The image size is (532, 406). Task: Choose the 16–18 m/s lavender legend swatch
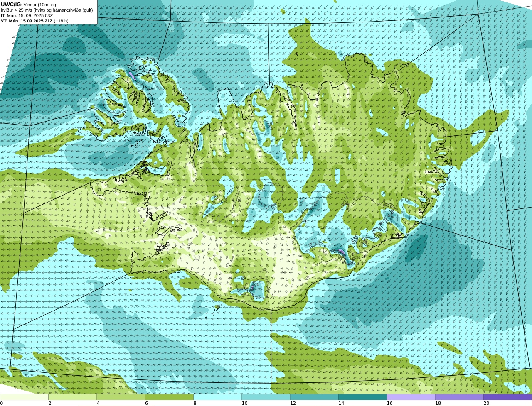point(411,397)
